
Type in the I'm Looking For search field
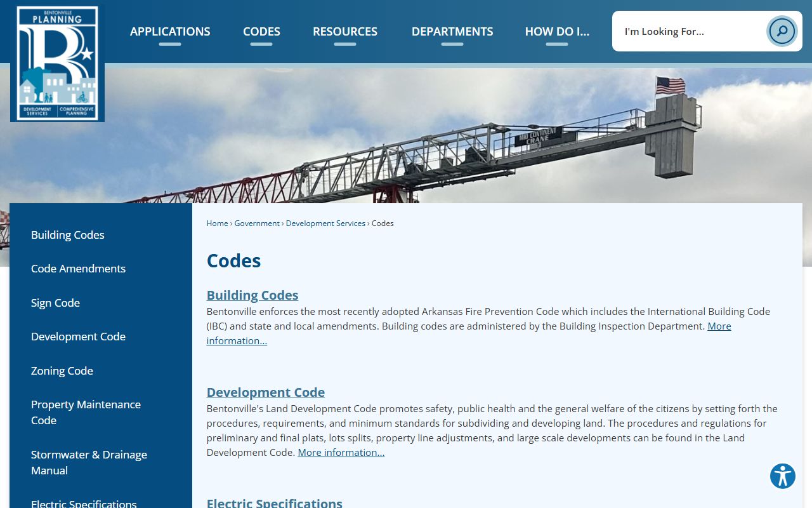click(691, 31)
